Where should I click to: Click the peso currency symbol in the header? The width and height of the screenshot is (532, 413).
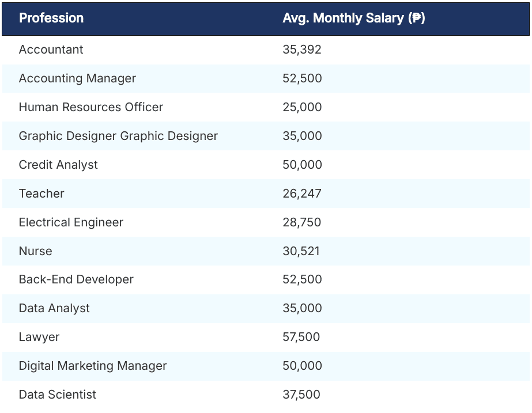click(x=419, y=18)
